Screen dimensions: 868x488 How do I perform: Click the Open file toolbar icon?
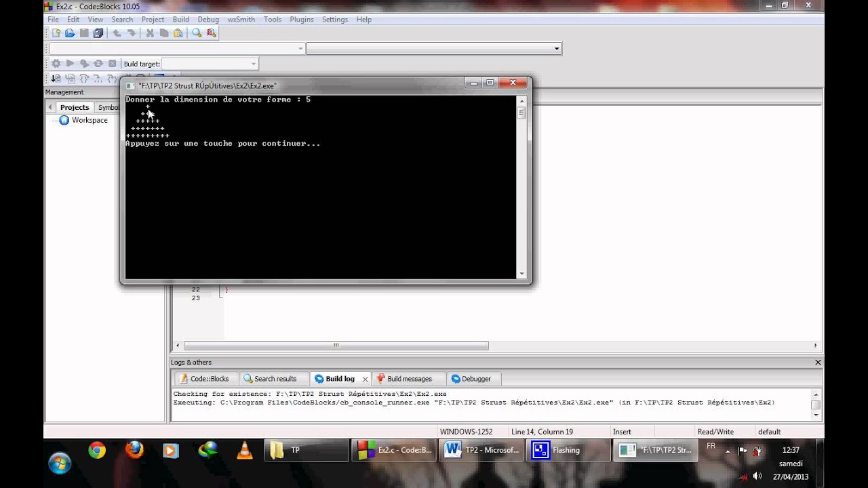tap(70, 33)
